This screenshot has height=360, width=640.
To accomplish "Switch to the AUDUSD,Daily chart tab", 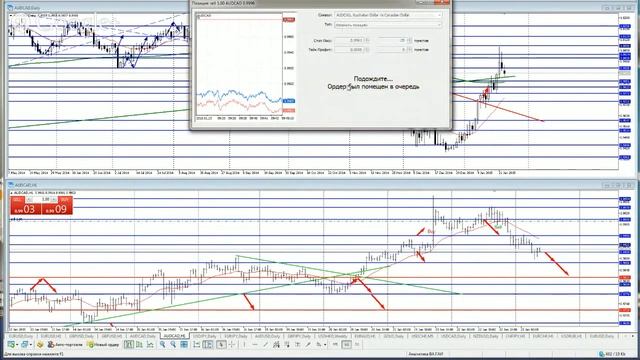I will (x=267, y=336).
